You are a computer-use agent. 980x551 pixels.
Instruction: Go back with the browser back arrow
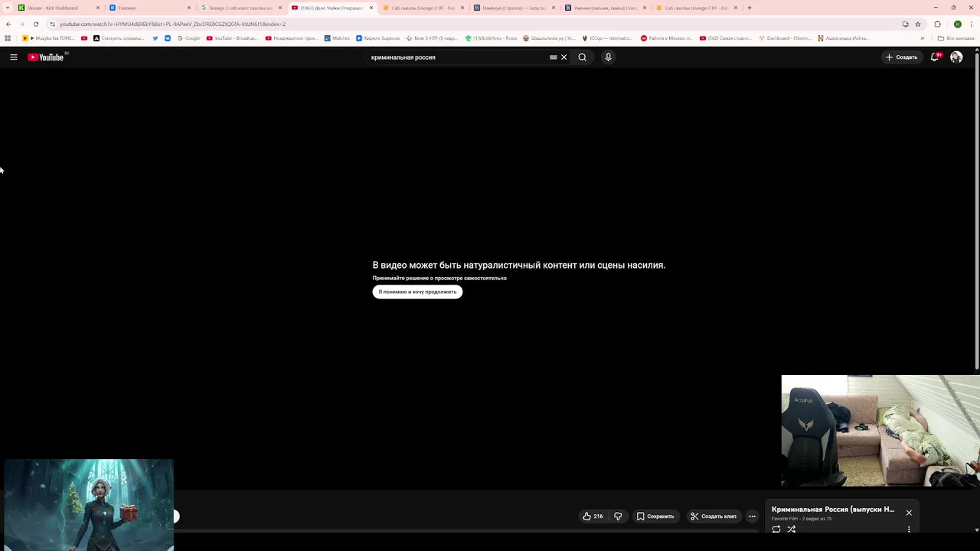point(8,24)
